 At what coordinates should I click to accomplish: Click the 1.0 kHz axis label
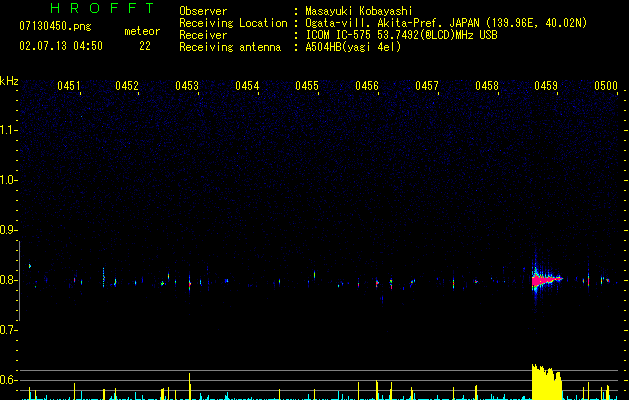coord(8,180)
